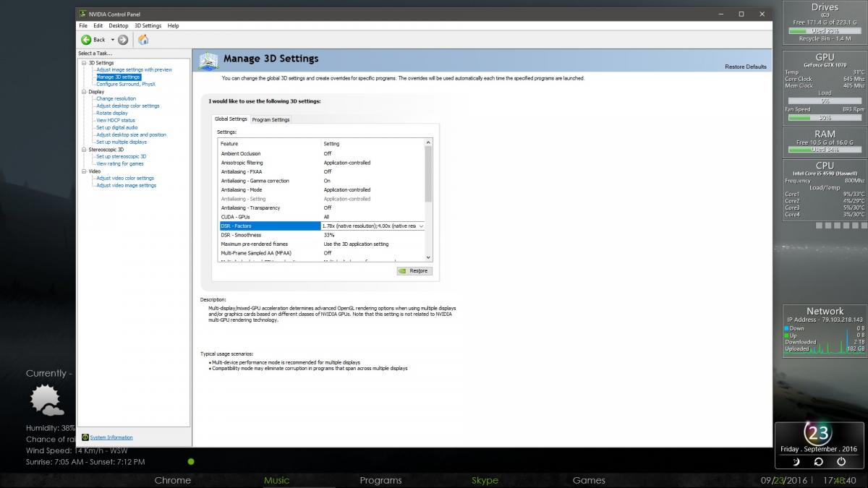Launch Chrome from the bottom dock

pos(173,480)
